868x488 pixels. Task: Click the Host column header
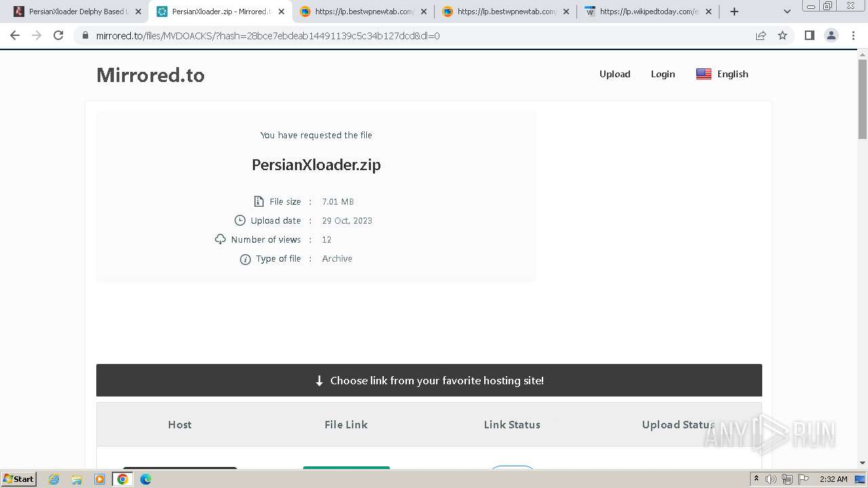pyautogui.click(x=180, y=424)
